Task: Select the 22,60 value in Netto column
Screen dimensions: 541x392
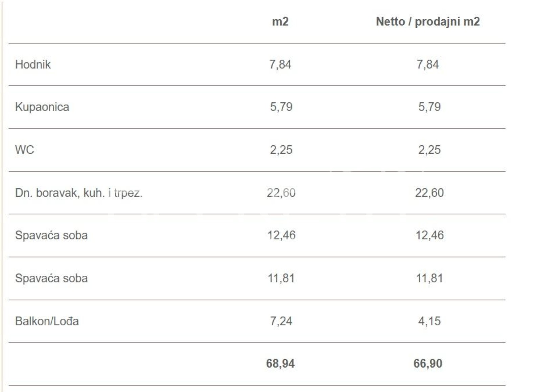Action: pyautogui.click(x=429, y=193)
